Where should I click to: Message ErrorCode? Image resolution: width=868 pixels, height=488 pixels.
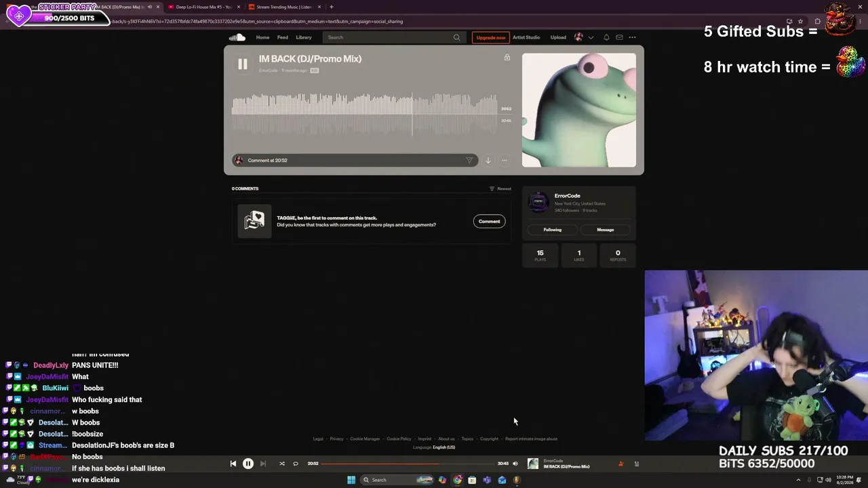point(606,230)
